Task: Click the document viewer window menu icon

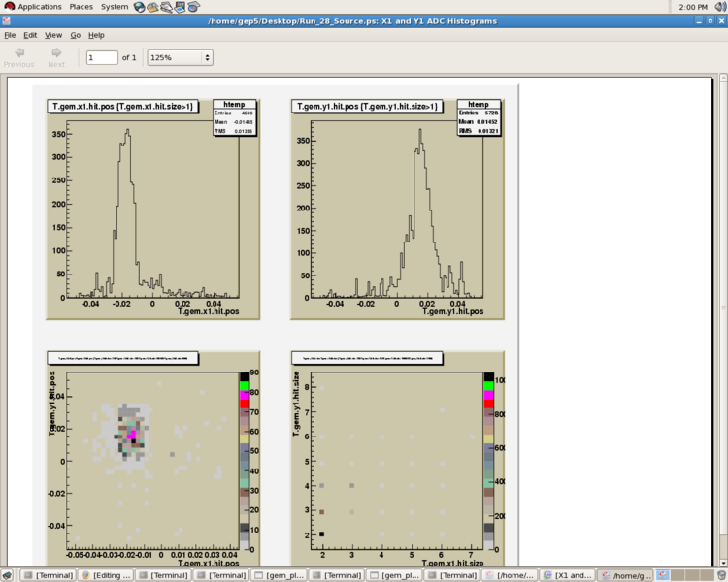Action: pyautogui.click(x=6, y=21)
